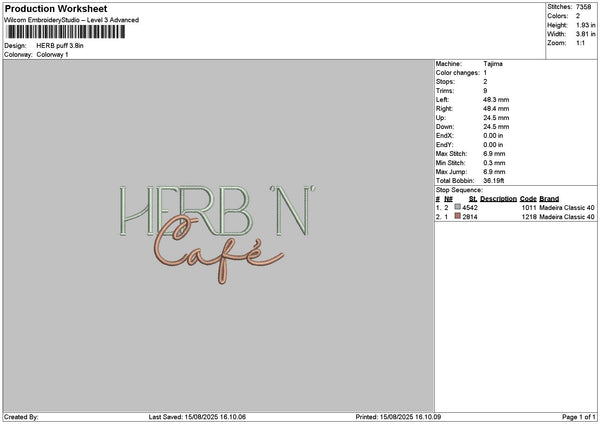Click the salmon 2814 thread color swatch

tap(457, 216)
